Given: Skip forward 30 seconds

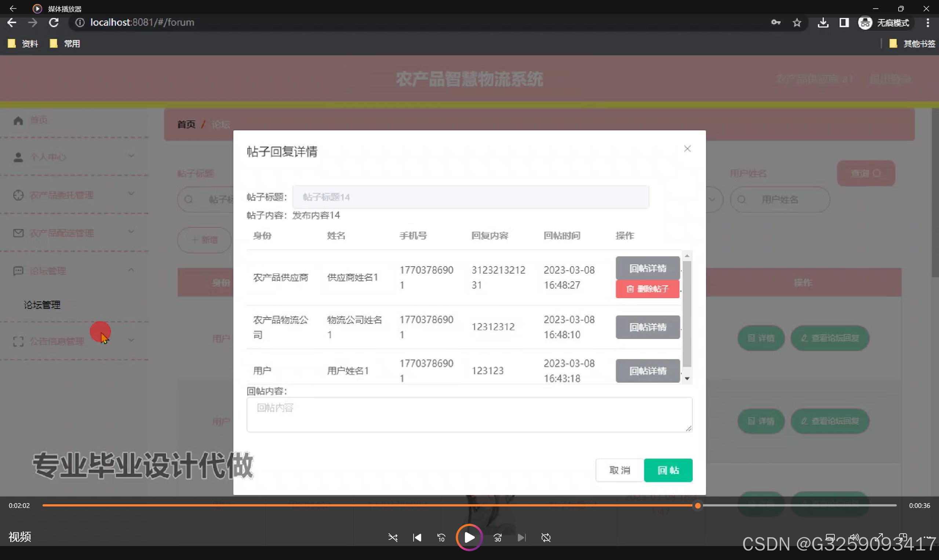Looking at the screenshot, I should point(498,537).
